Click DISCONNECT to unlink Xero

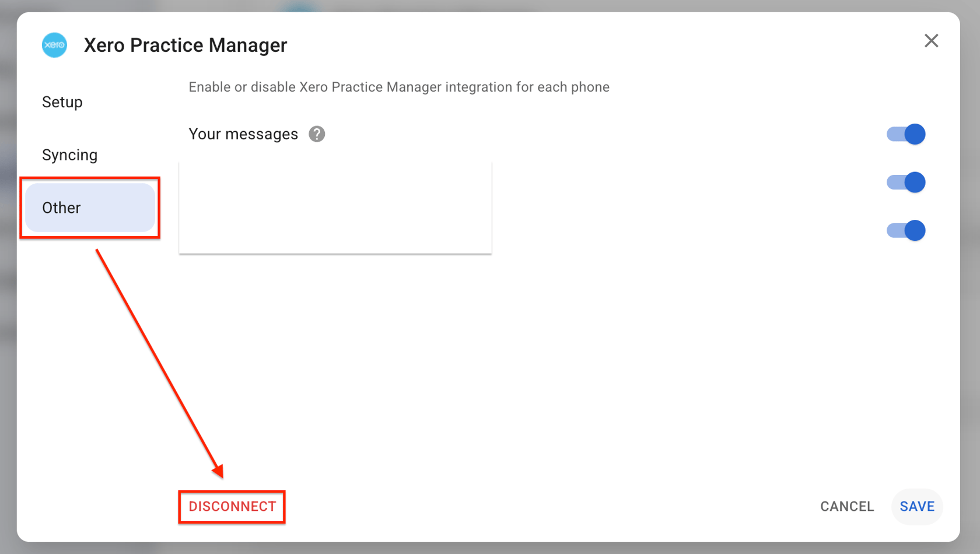point(232,506)
